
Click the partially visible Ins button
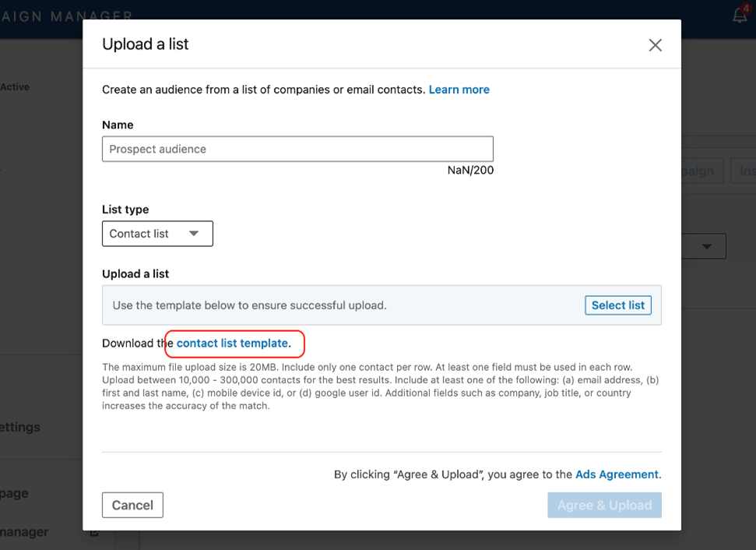[746, 171]
